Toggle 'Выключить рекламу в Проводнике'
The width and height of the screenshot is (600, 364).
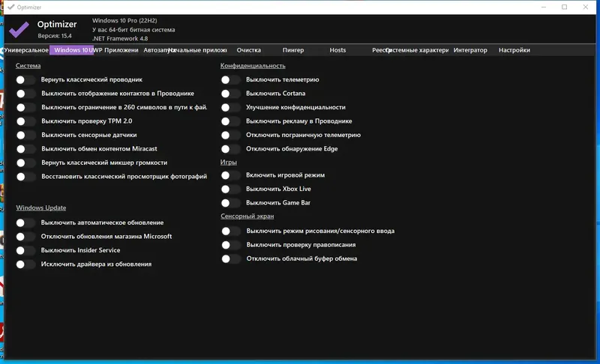coord(231,121)
